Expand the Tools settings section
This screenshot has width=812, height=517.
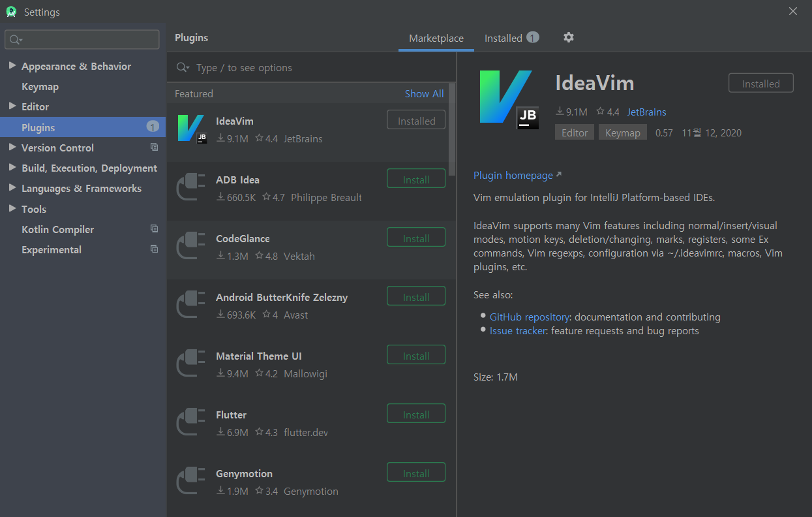pyautogui.click(x=12, y=209)
